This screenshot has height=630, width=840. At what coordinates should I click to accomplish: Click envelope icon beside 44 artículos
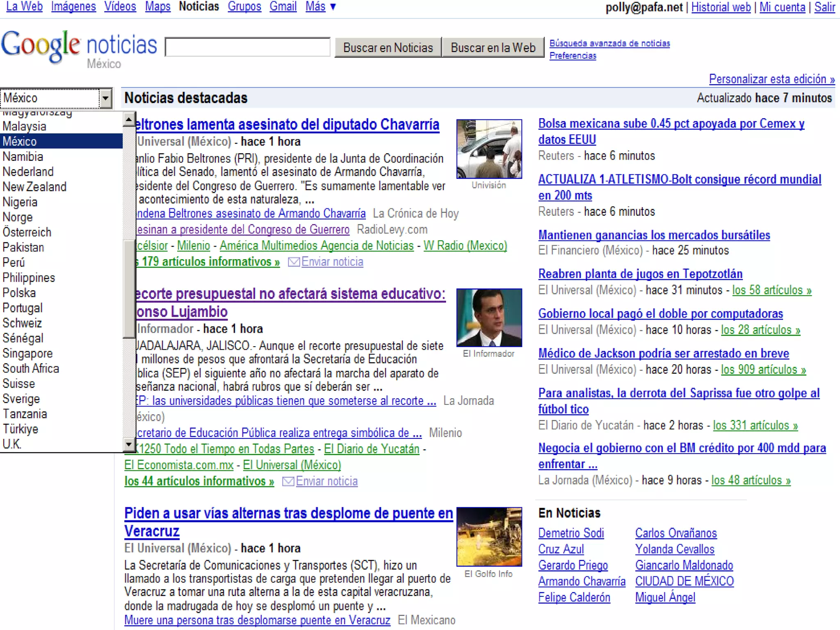coord(288,482)
